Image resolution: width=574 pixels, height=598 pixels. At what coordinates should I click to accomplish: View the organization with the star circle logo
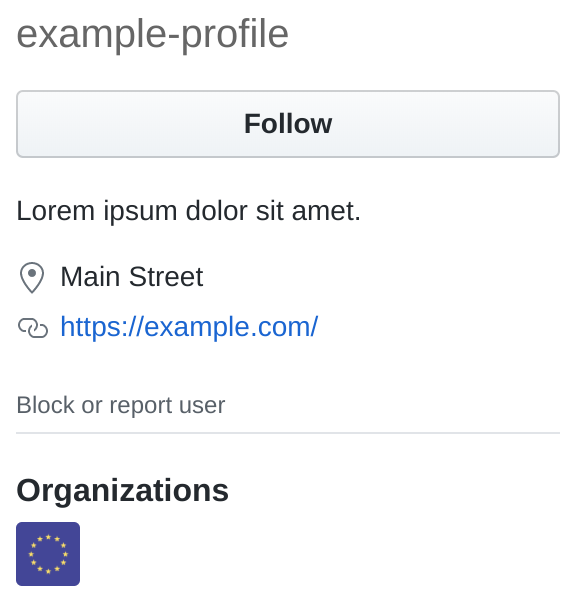(x=48, y=553)
